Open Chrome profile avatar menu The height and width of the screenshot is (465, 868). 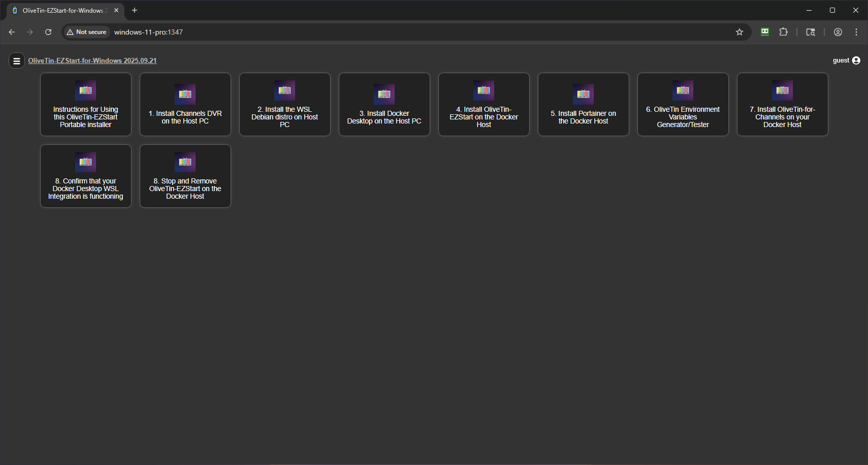(838, 32)
